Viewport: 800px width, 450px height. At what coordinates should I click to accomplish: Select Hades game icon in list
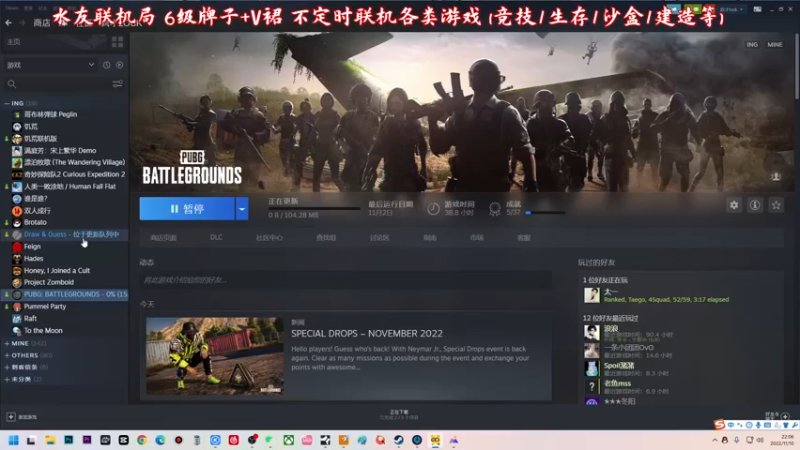17,259
